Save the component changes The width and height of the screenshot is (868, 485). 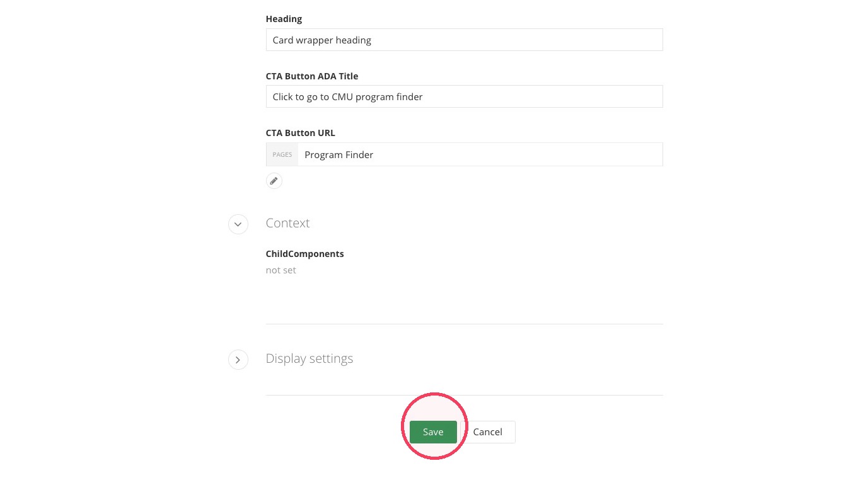click(x=433, y=432)
